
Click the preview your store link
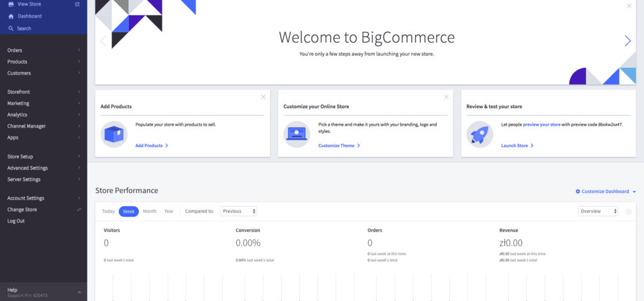tap(541, 124)
